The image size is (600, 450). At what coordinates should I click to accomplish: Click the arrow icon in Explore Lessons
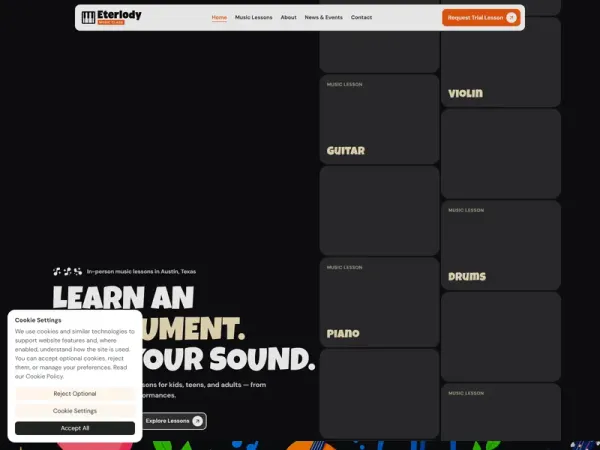[x=197, y=421]
